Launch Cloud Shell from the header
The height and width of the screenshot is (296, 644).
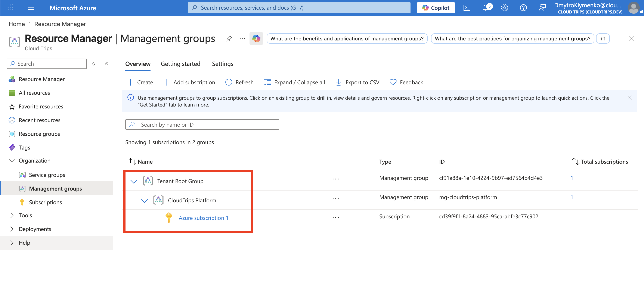pyautogui.click(x=467, y=8)
